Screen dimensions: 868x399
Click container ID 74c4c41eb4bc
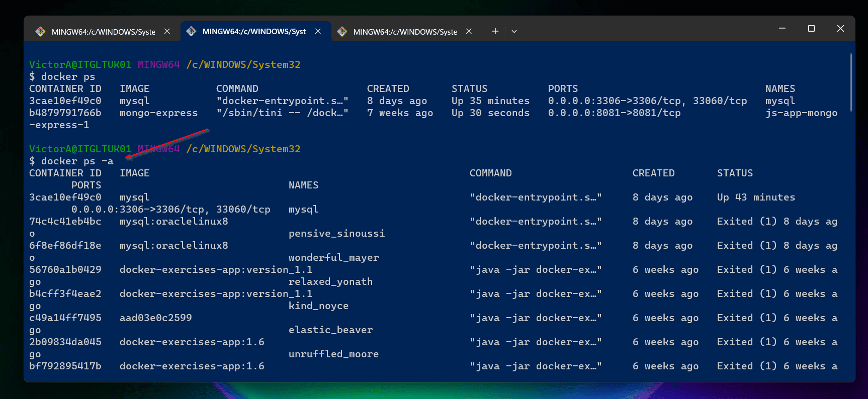point(65,222)
